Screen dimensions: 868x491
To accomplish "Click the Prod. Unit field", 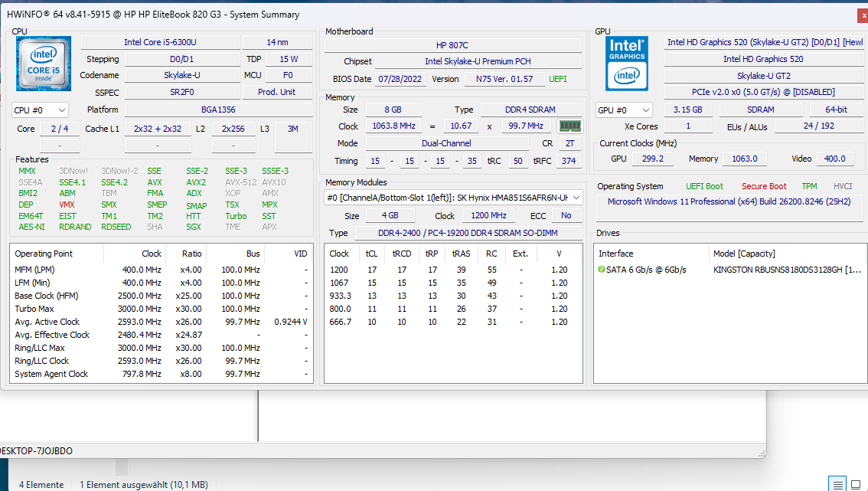I will click(x=277, y=92).
